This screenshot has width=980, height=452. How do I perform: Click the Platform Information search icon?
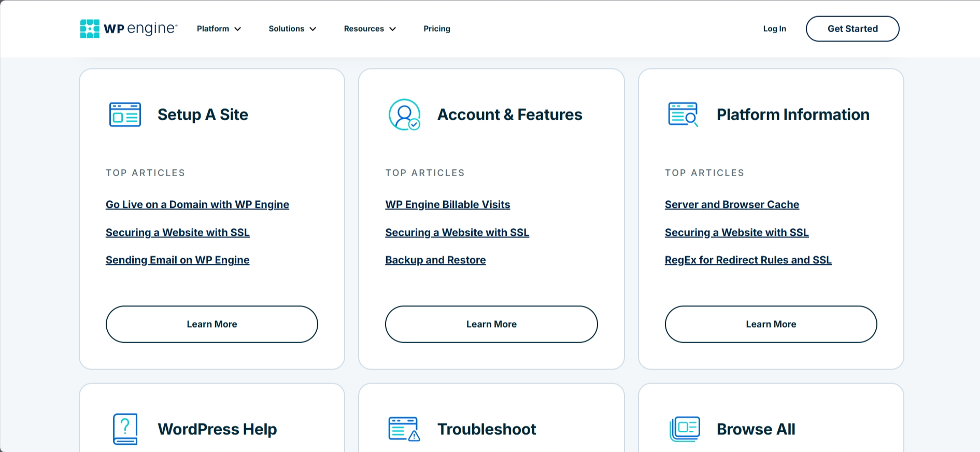(683, 115)
